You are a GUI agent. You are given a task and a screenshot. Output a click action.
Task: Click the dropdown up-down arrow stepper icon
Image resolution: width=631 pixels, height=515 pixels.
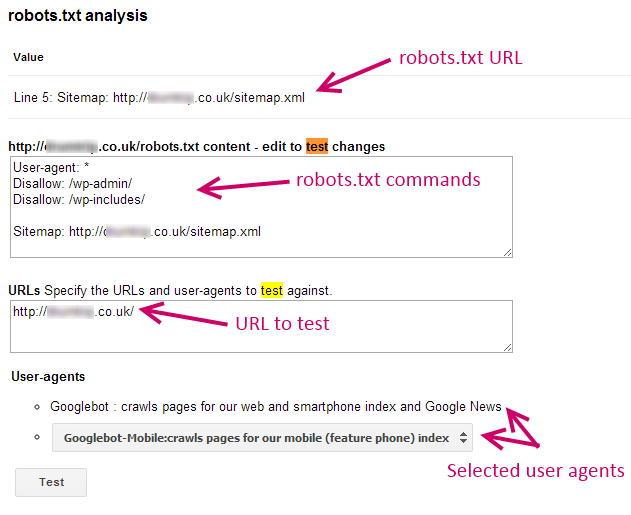point(463,437)
